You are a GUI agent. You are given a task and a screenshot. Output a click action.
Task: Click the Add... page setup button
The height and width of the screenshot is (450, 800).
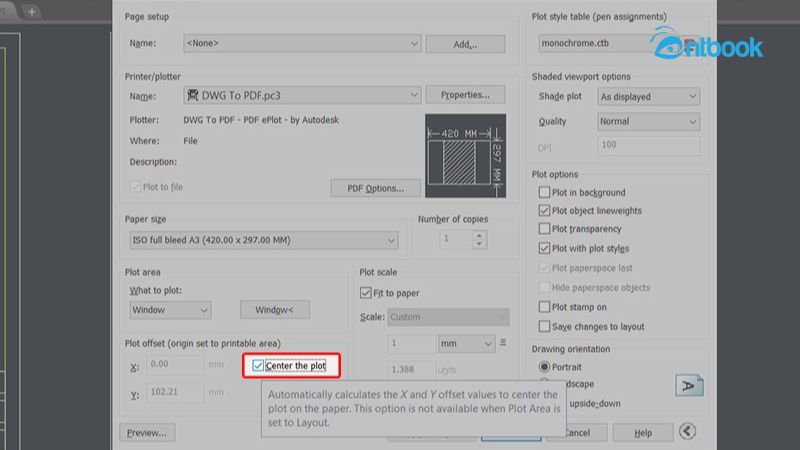pos(465,44)
